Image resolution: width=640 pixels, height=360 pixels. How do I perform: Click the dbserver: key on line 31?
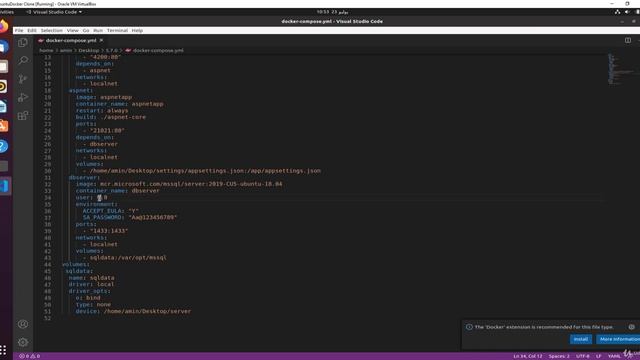point(84,178)
